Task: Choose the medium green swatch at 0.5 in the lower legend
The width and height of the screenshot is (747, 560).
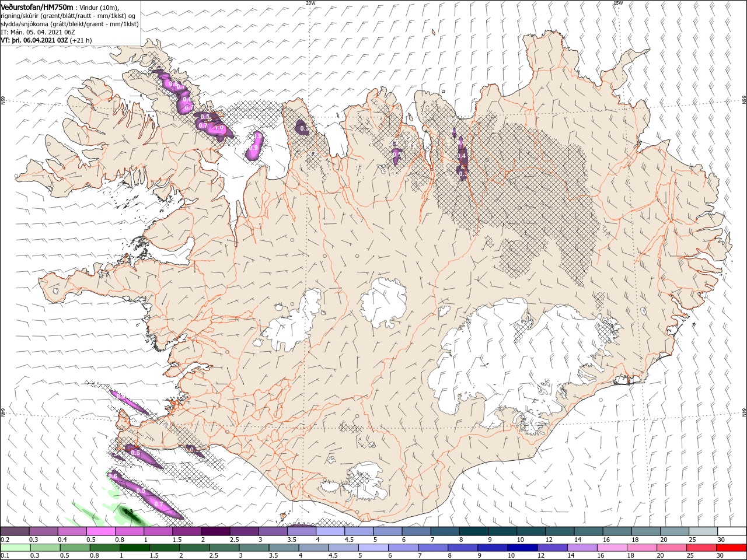Action: pos(75,548)
